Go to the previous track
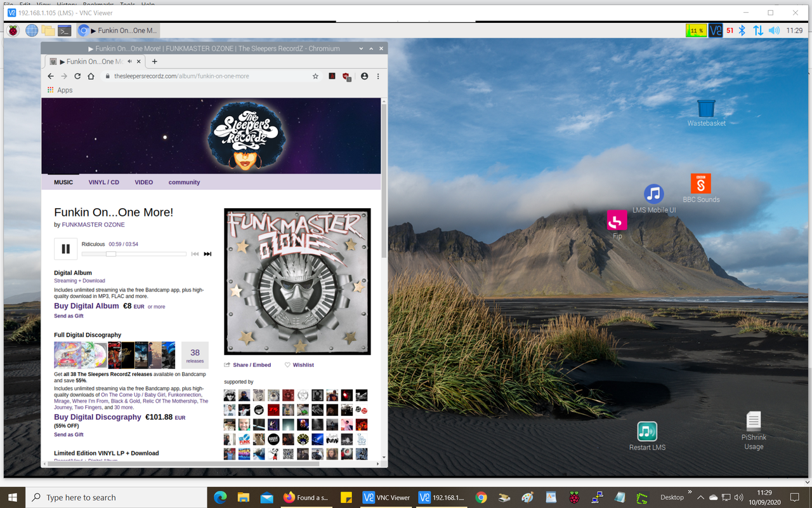The image size is (812, 508). click(195, 254)
